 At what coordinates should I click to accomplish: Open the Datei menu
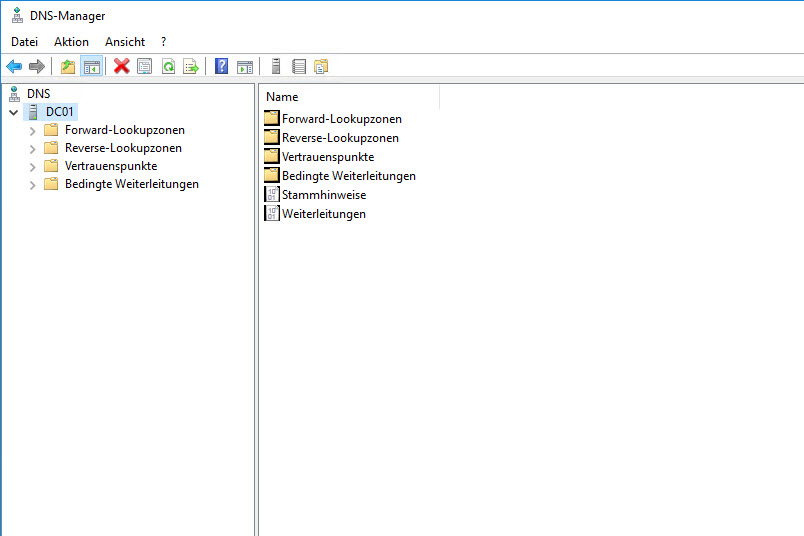click(x=25, y=42)
